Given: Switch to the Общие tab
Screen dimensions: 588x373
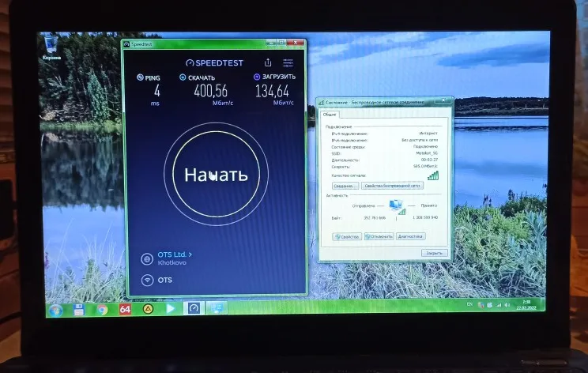Looking at the screenshot, I should [x=330, y=115].
